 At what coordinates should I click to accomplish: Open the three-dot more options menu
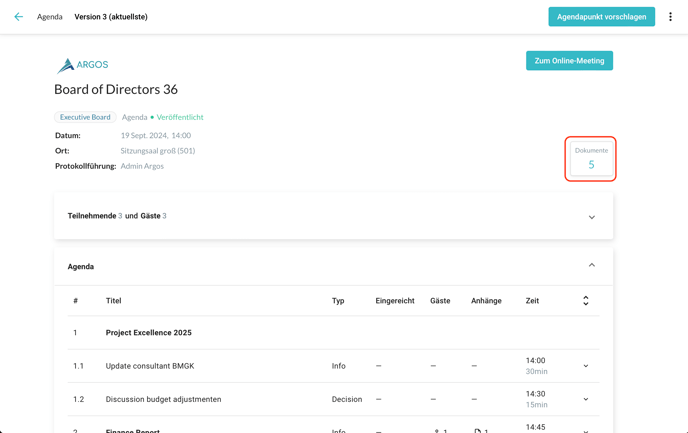(x=670, y=17)
